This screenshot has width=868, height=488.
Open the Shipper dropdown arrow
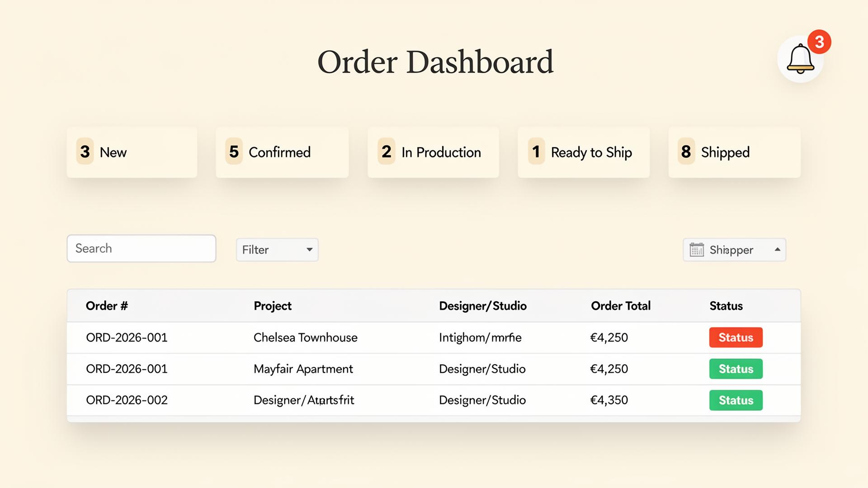(x=777, y=249)
